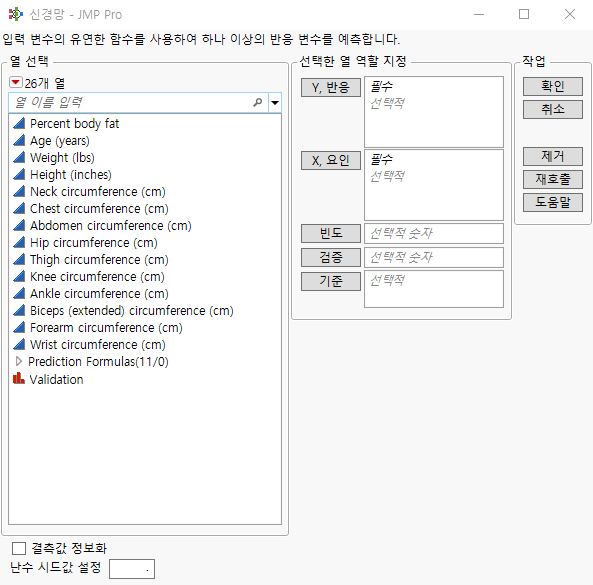Expand the Prediction Formulas(11/0) group
Image resolution: width=593 pixels, height=585 pixels.
(x=19, y=362)
